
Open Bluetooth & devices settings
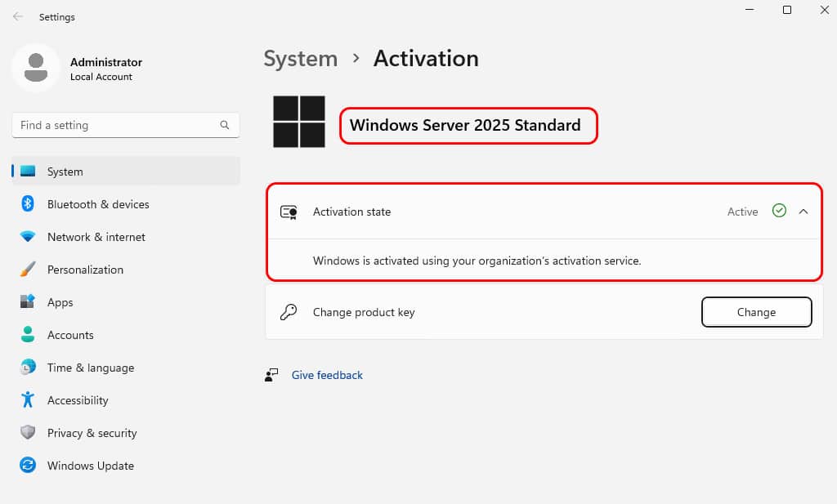point(126,204)
